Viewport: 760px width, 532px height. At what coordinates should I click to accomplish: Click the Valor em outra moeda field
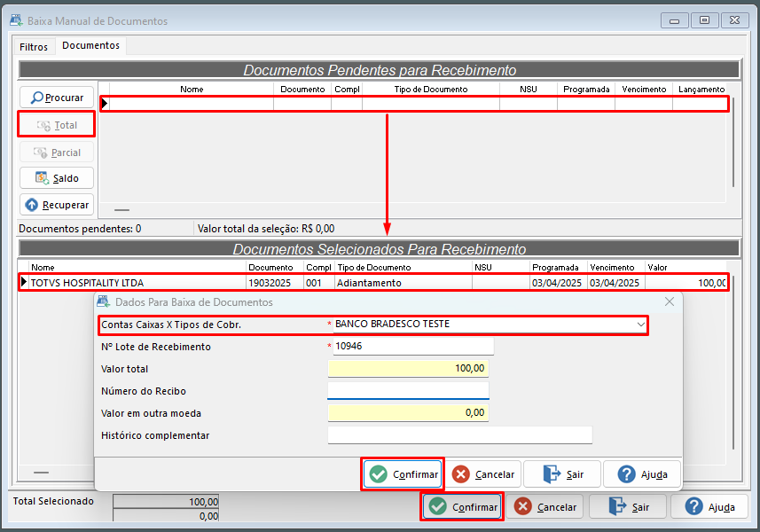point(408,412)
